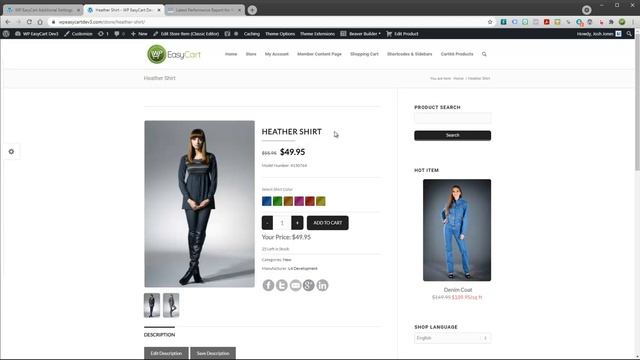Open Customize in the admin bar
Image resolution: width=640 pixels, height=360 pixels.
[78, 34]
